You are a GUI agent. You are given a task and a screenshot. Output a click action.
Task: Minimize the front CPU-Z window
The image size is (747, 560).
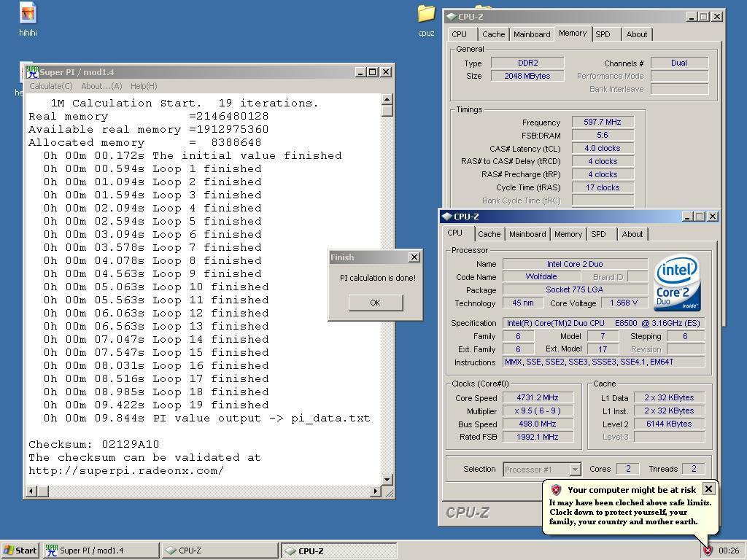[x=687, y=217]
